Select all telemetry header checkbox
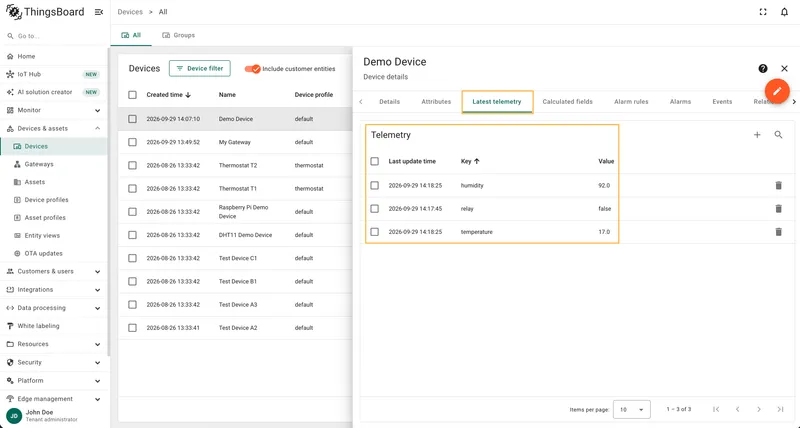 click(374, 161)
